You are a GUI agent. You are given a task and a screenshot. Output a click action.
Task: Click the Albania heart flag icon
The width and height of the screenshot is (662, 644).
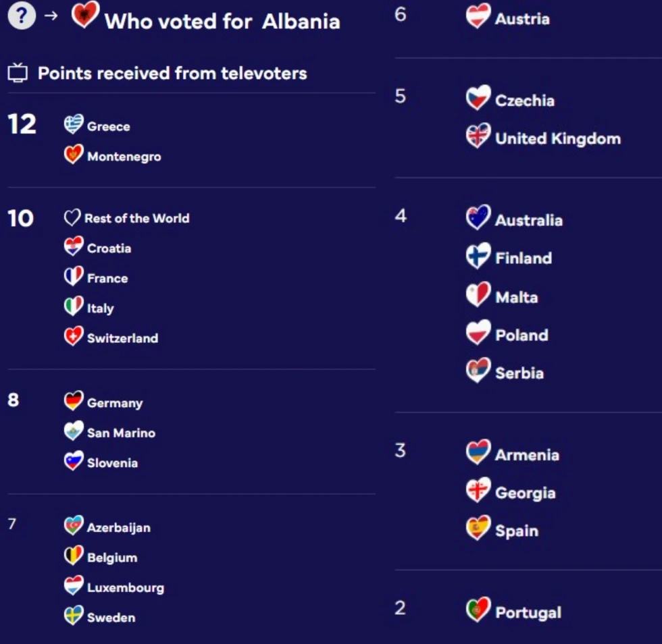point(85,14)
